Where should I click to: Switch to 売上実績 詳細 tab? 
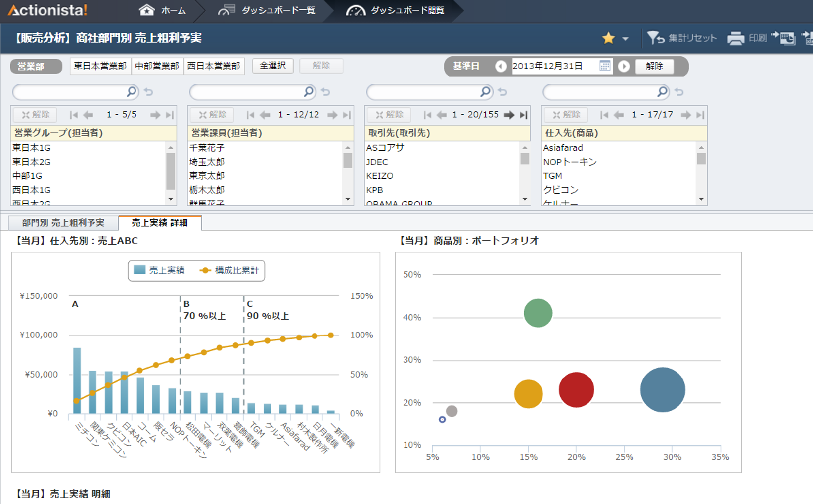click(x=160, y=223)
